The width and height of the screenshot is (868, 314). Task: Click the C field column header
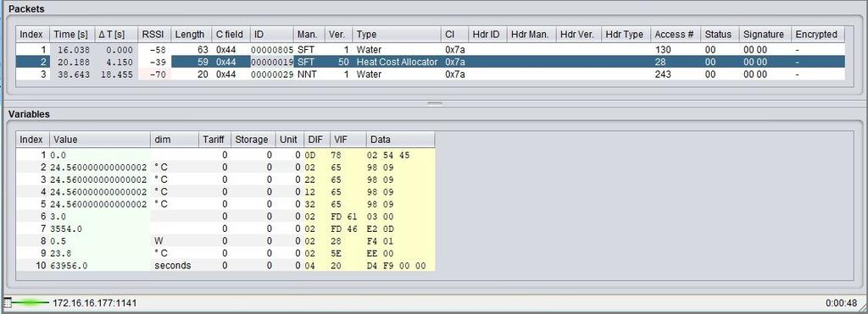[x=231, y=34]
